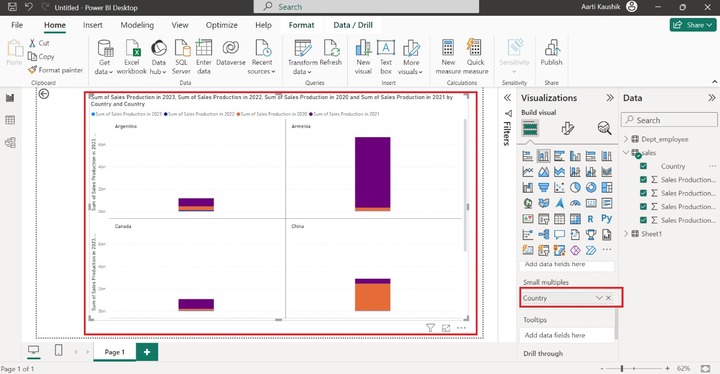The height and width of the screenshot is (374, 720).
Task: Expand the Filters pane
Action: click(x=507, y=98)
